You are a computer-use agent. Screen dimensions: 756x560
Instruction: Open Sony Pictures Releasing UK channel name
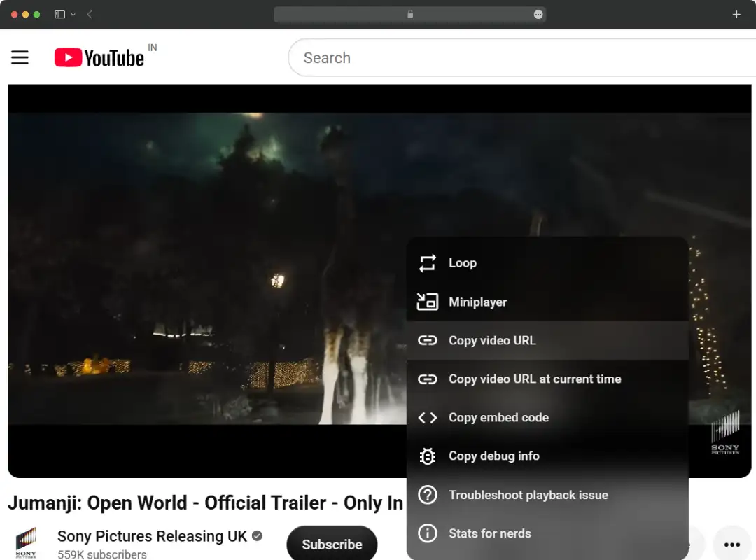pyautogui.click(x=152, y=536)
